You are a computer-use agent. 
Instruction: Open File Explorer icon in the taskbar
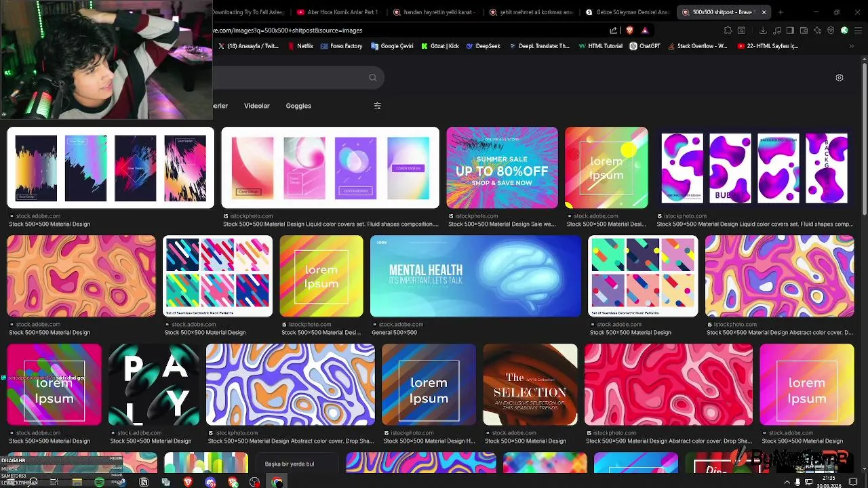point(77,482)
